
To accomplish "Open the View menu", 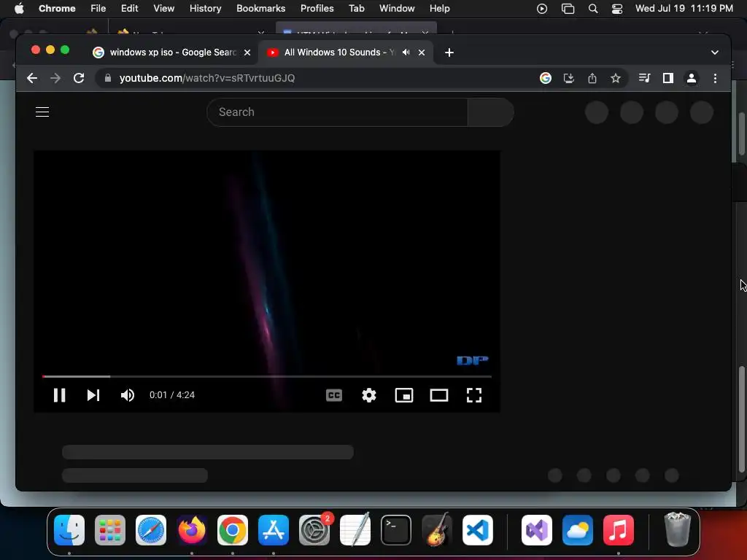I will coord(164,9).
